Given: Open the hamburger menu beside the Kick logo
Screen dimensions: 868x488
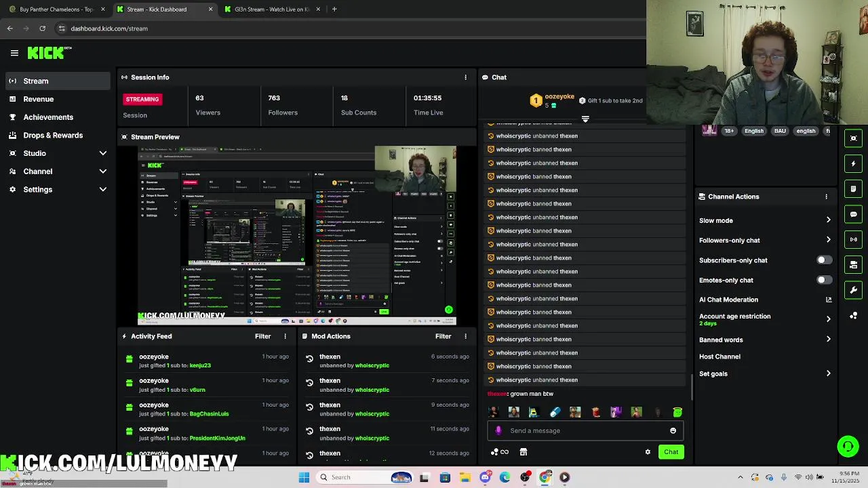Looking at the screenshot, I should coord(14,53).
